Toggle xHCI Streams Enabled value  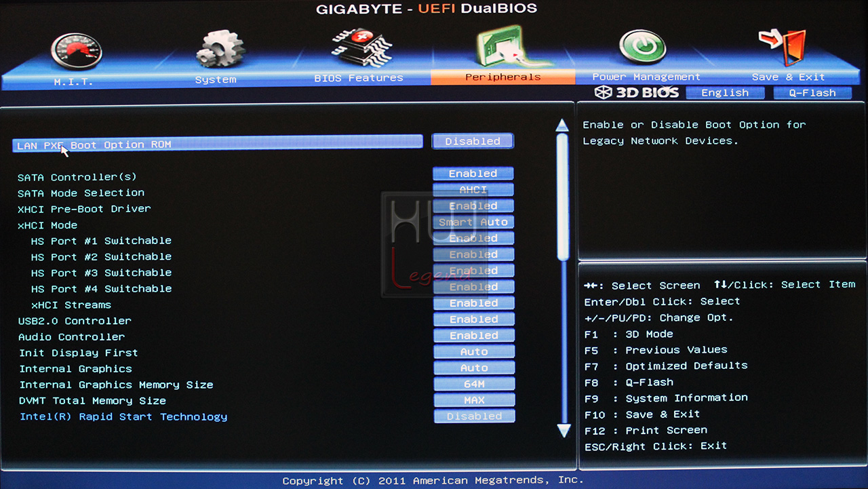(473, 303)
